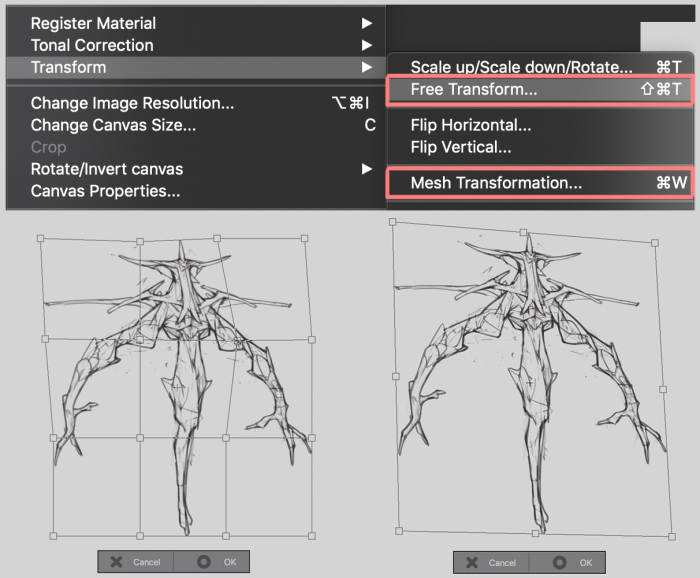Expand the Tonal Correction submenu arrow
700x578 pixels.
[x=367, y=45]
